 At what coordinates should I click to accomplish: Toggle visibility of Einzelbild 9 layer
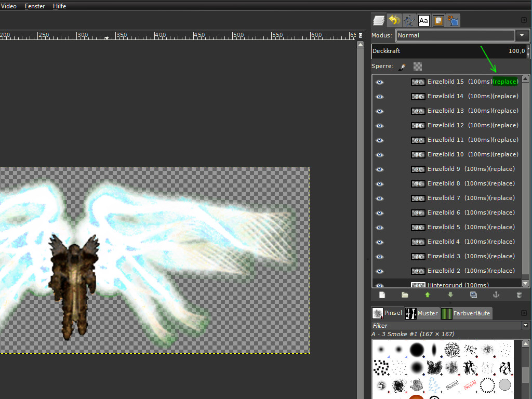(380, 169)
